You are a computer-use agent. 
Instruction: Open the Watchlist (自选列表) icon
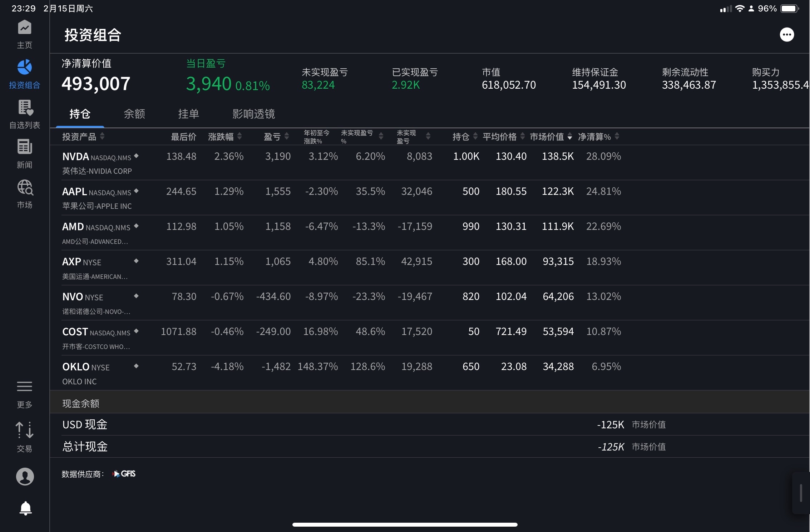tap(24, 108)
